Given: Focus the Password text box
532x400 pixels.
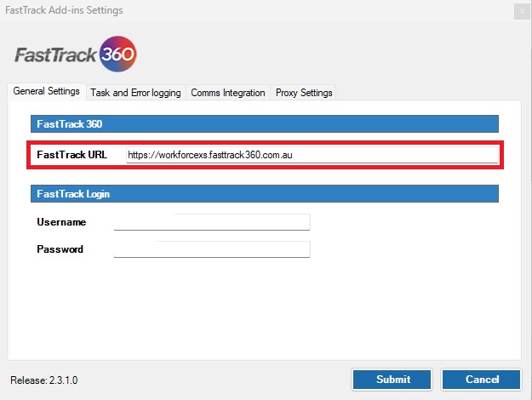Looking at the screenshot, I should [212, 249].
